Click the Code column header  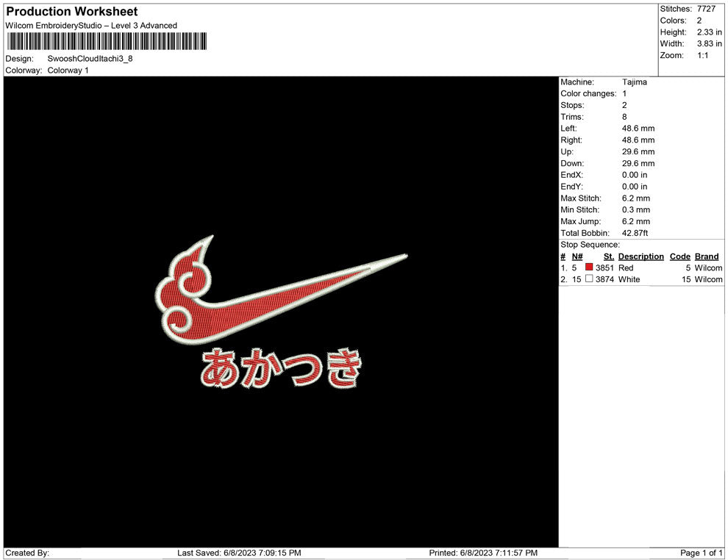[x=679, y=256]
